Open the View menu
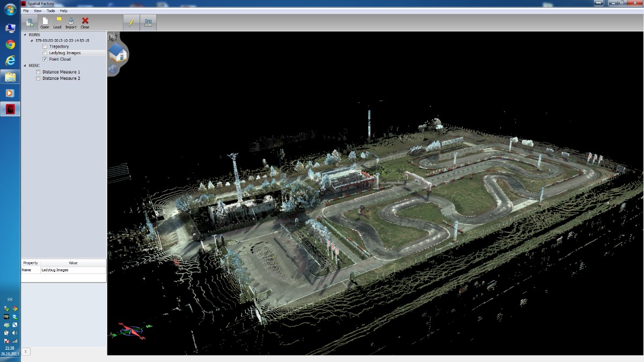 [x=38, y=11]
